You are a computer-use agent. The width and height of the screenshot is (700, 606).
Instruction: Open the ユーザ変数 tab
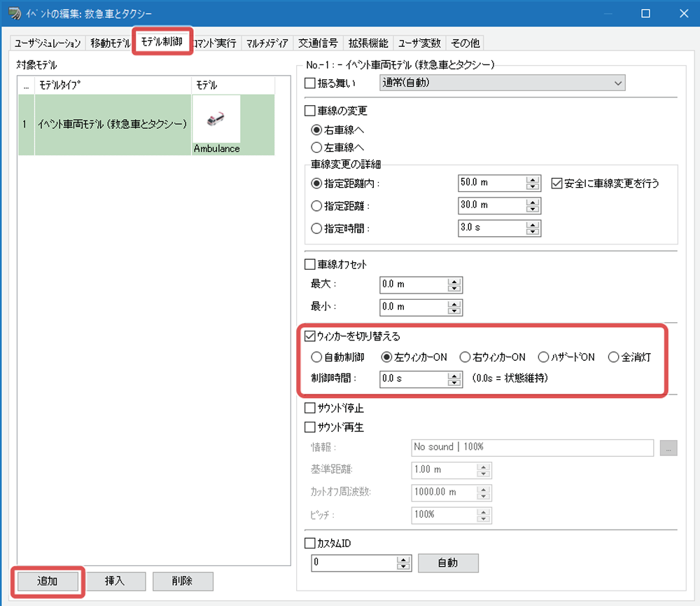[x=419, y=43]
